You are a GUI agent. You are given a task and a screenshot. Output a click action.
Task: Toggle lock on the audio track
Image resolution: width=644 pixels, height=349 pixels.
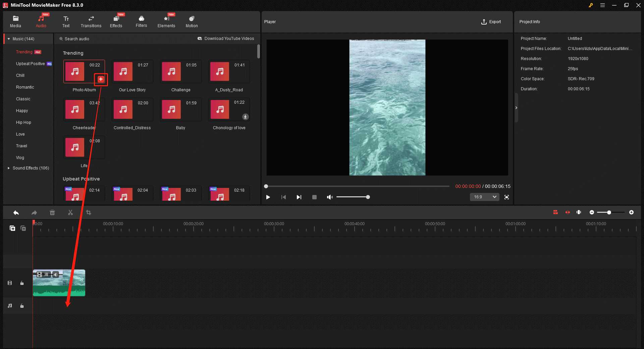point(22,306)
